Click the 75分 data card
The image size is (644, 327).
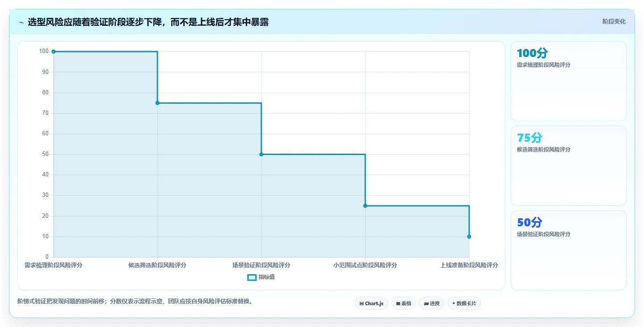[x=569, y=166]
